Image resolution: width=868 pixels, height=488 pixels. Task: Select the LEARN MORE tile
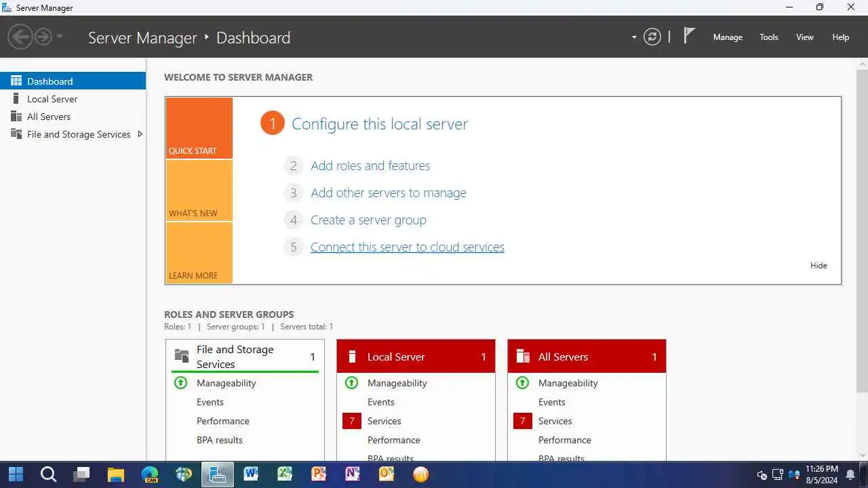tap(199, 253)
